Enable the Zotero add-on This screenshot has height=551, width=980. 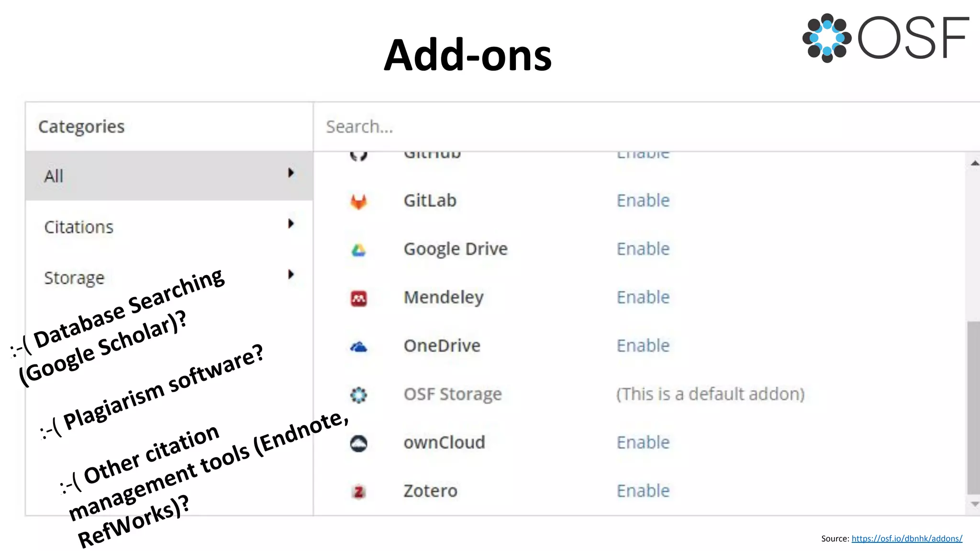[643, 491]
